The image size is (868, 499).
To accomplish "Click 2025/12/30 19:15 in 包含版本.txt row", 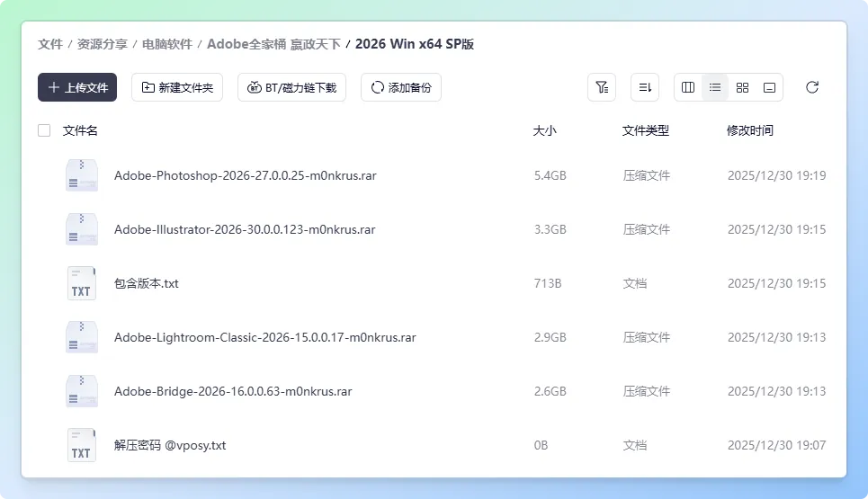I will coord(776,283).
